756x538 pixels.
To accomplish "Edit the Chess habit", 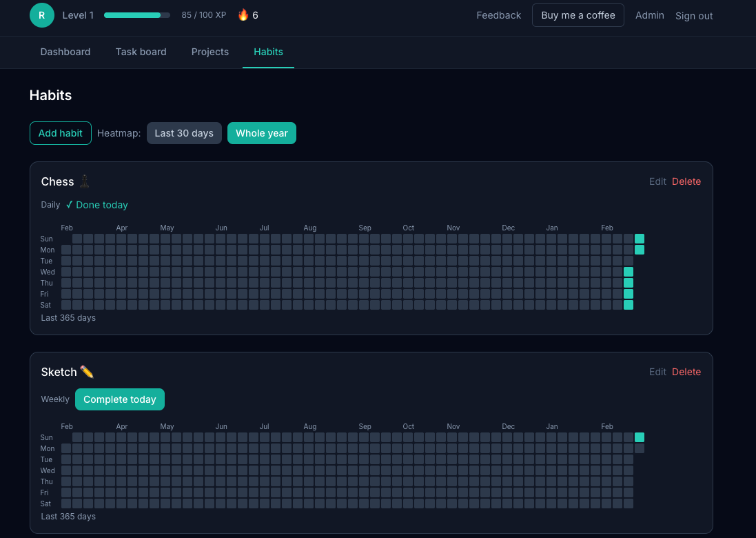I will [657, 181].
